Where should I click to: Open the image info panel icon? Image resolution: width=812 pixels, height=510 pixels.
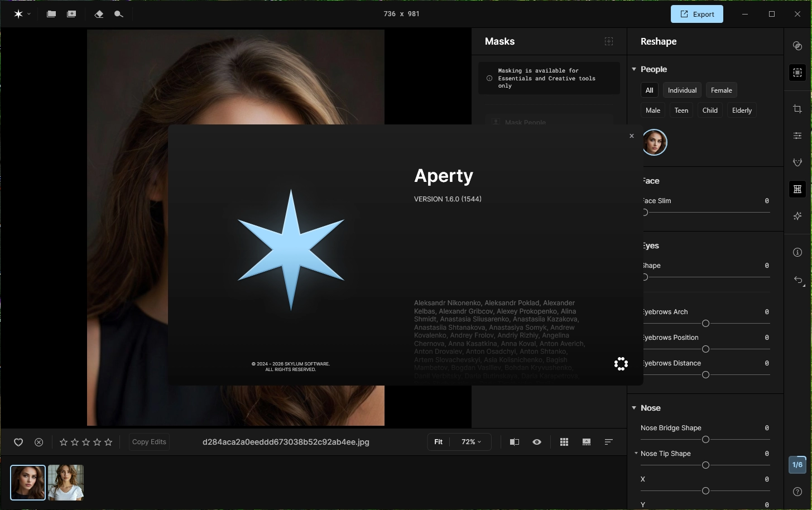[x=797, y=252]
